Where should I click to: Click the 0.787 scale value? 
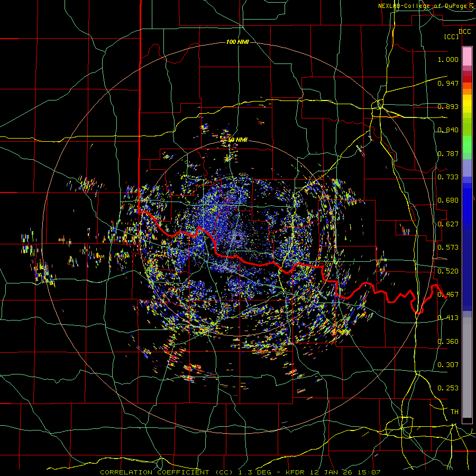[448, 153]
